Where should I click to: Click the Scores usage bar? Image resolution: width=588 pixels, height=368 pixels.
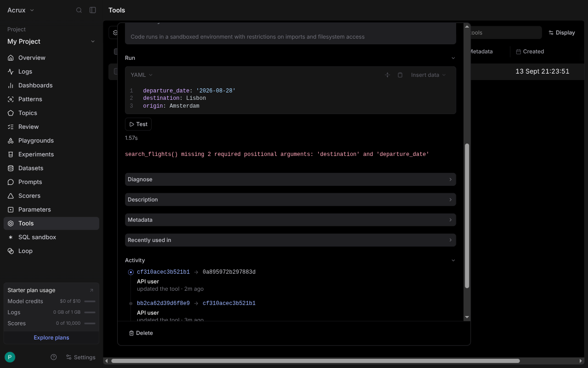(x=90, y=323)
